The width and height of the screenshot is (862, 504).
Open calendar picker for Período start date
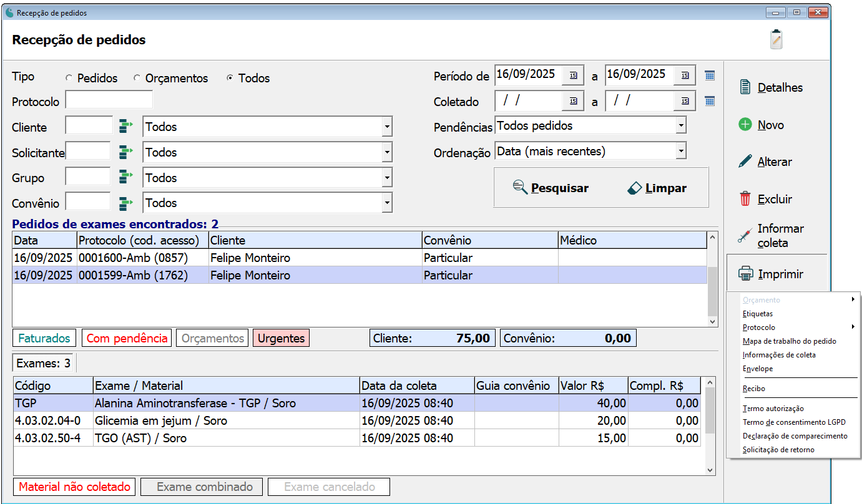point(573,75)
